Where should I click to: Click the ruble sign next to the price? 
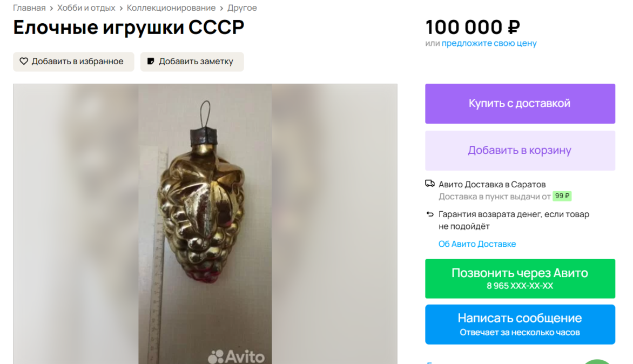coord(514,28)
